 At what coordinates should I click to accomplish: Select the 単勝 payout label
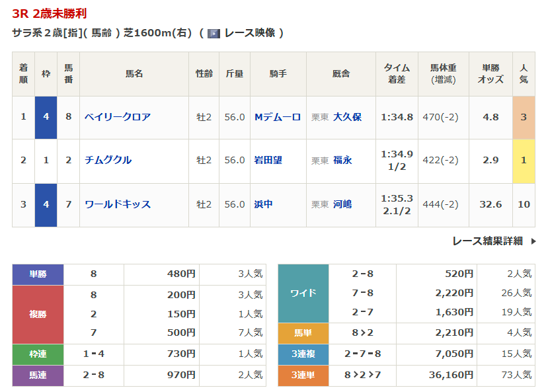(x=38, y=274)
